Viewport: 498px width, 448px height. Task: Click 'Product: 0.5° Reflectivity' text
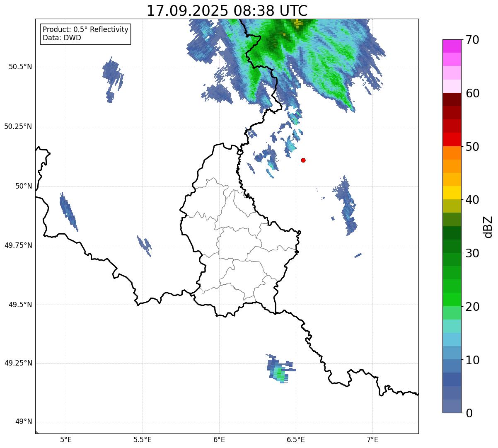85,30
